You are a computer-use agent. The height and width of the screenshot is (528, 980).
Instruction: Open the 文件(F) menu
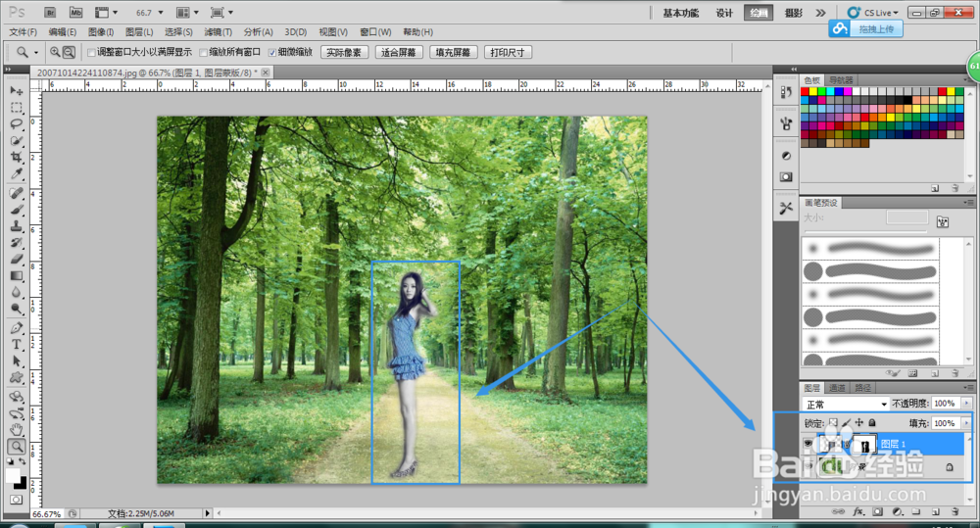point(24,32)
